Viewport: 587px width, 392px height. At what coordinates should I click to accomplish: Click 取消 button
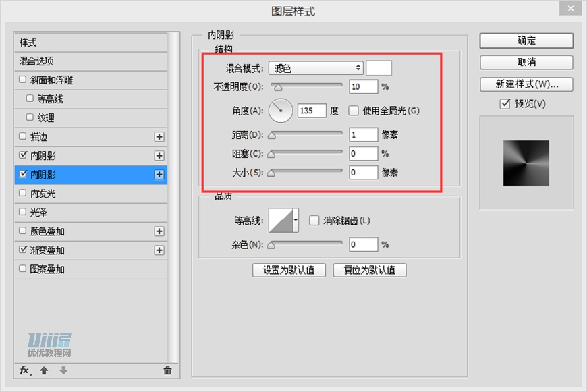[x=526, y=62]
